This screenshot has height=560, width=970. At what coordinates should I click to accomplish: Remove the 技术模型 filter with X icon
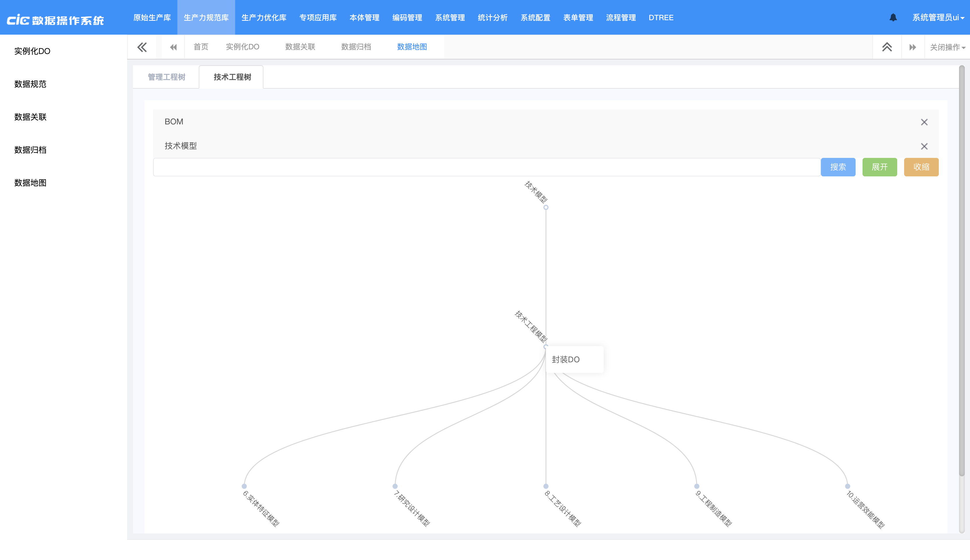(x=924, y=146)
